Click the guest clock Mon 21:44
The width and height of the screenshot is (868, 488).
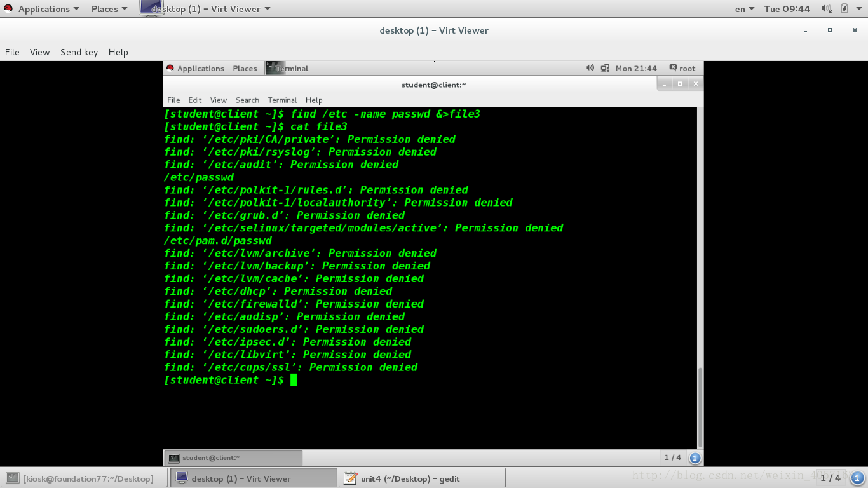[636, 68]
